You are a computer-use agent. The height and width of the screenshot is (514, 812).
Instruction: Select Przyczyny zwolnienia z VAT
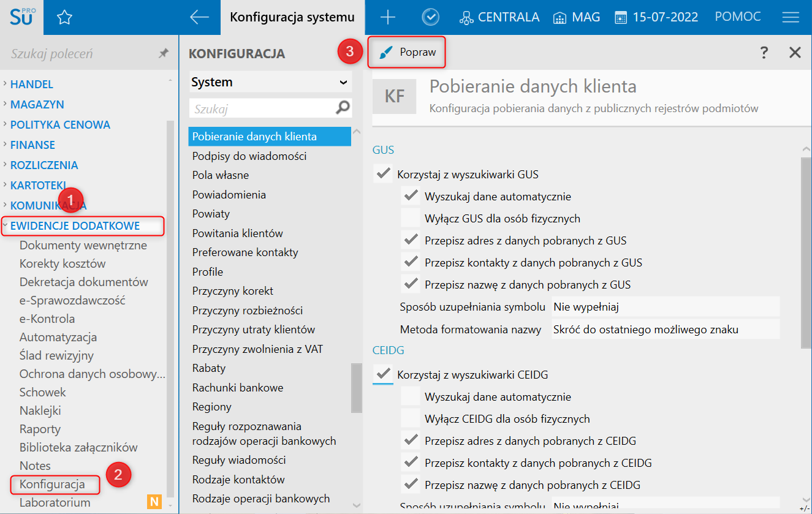click(x=257, y=349)
